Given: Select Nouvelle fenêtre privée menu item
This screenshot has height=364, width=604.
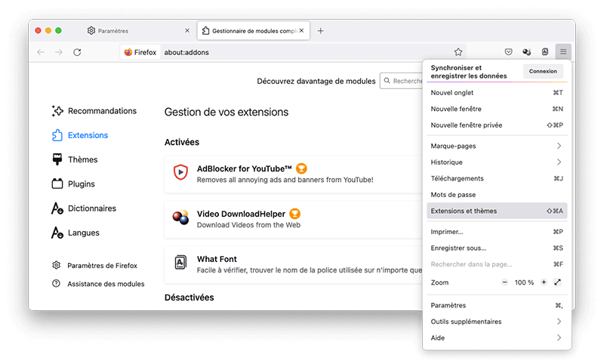Looking at the screenshot, I should tap(466, 125).
